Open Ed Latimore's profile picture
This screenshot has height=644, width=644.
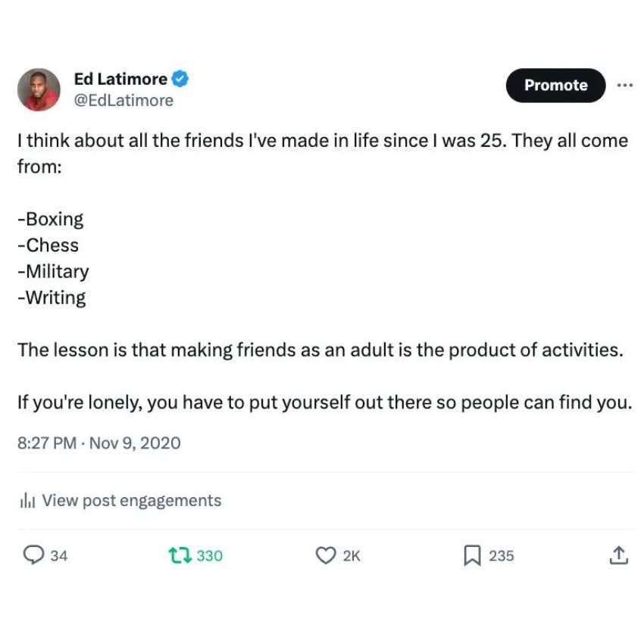39,89
